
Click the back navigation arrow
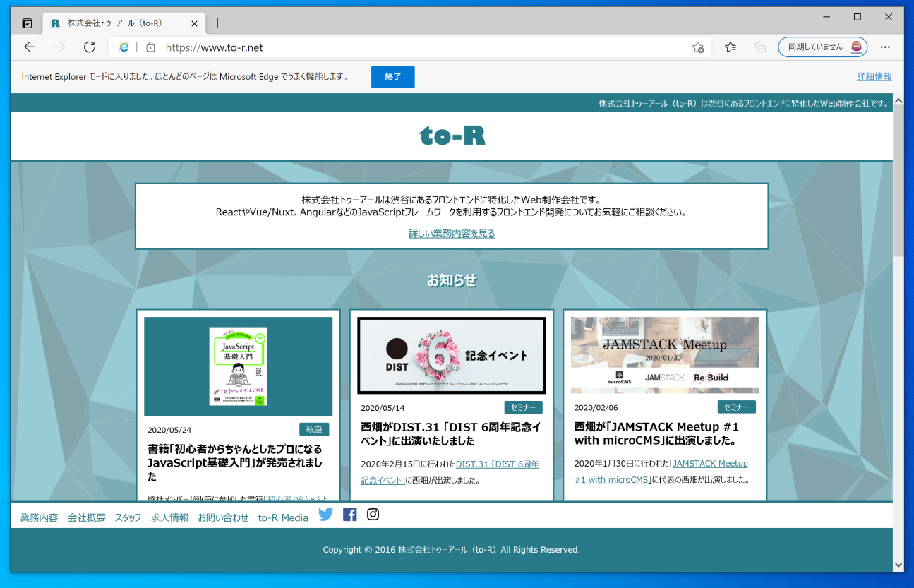tap(29, 47)
